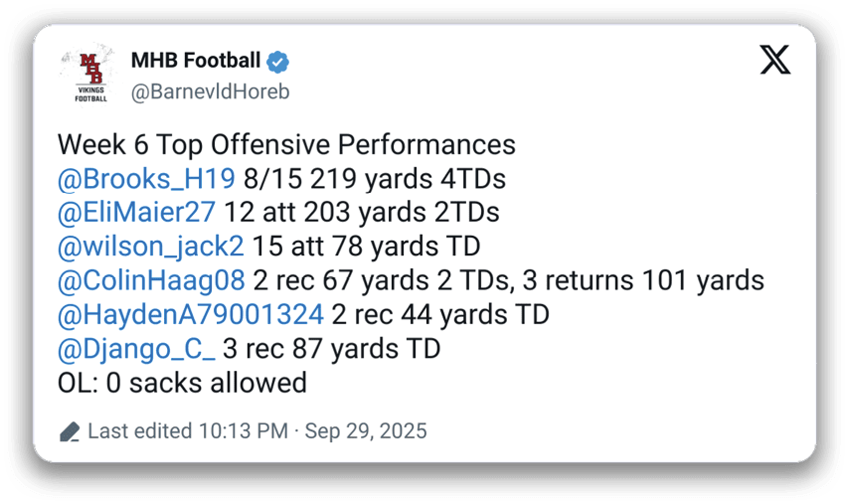Visit the @EliMaier27 mention
This screenshot has width=849, height=504.
137,213
